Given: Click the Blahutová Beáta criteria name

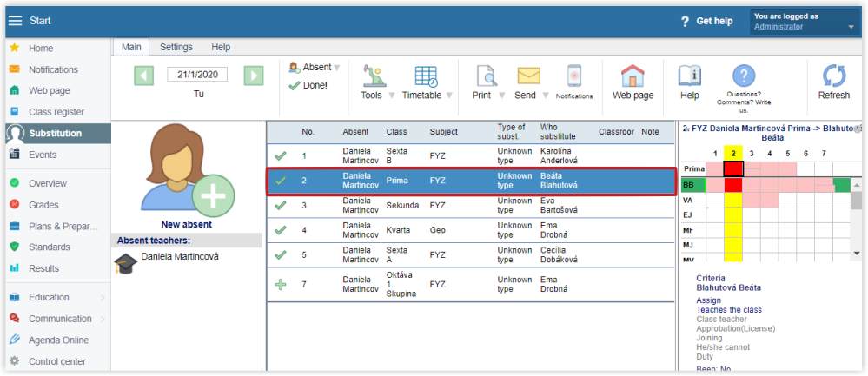Looking at the screenshot, I should click(728, 287).
